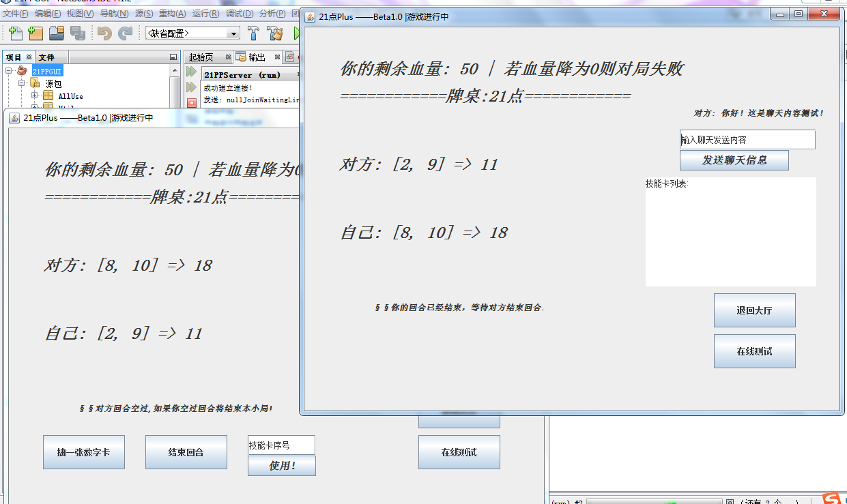Collapse the 源包 tree node
The width and height of the screenshot is (847, 504).
point(22,84)
